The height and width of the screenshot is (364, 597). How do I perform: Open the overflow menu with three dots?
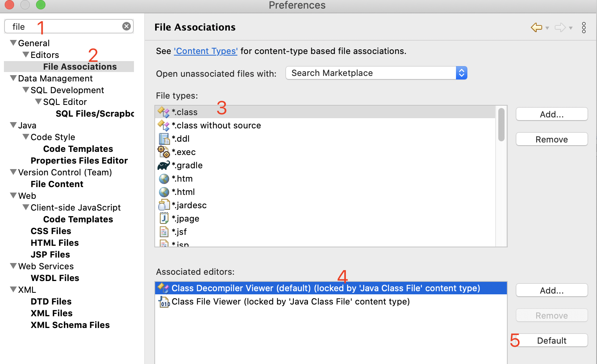pos(584,27)
